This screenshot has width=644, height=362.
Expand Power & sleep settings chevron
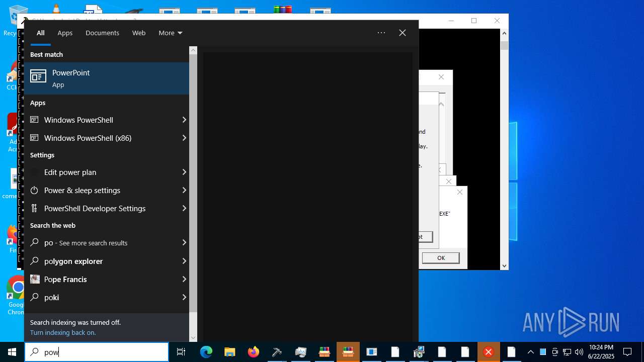[x=184, y=190]
